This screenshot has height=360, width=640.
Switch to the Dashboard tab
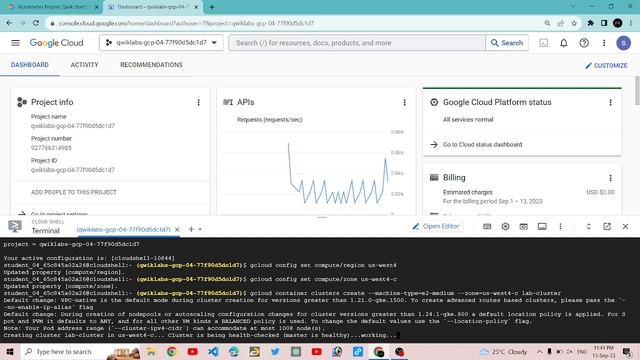click(30, 65)
